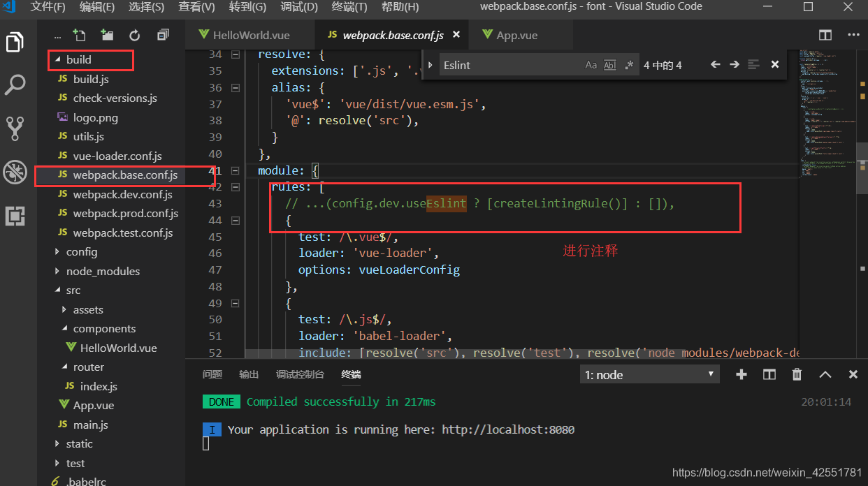
Task: Close the bottom panel
Action: [x=853, y=375]
